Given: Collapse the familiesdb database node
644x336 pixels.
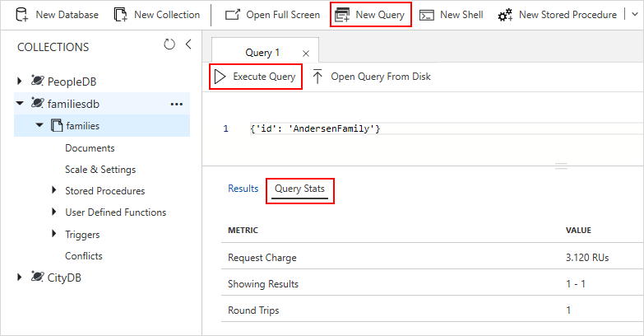Looking at the screenshot, I should [x=20, y=104].
